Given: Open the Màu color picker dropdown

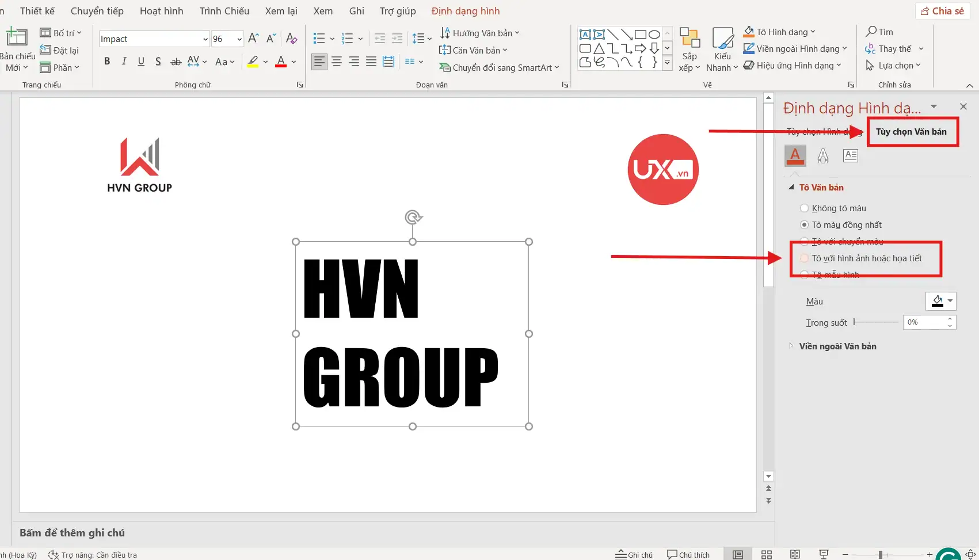Looking at the screenshot, I should pos(947,300).
